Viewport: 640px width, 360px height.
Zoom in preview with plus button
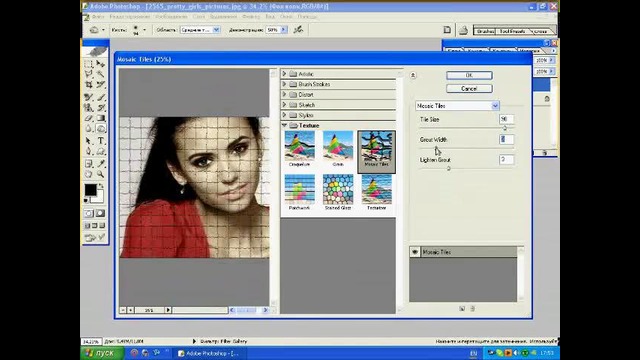coord(130,310)
